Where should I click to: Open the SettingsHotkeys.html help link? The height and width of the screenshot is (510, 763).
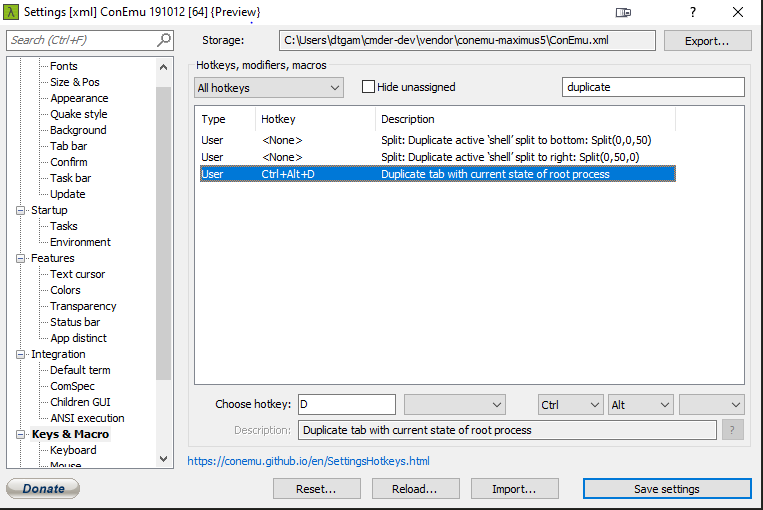(x=309, y=461)
